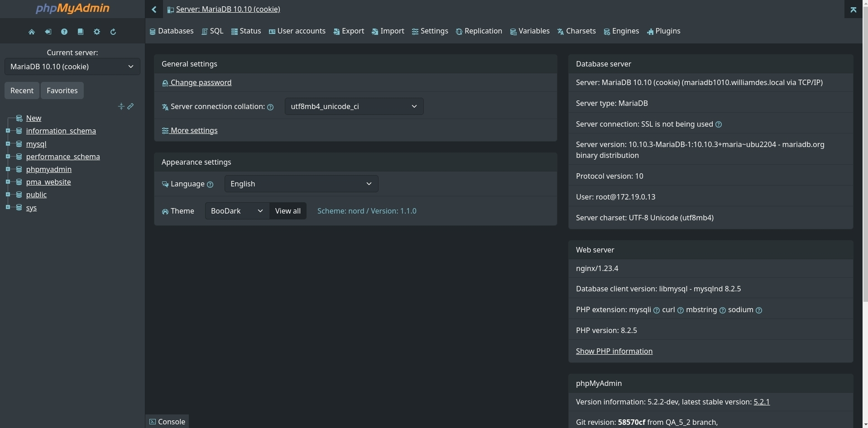Click the log out icon
The width and height of the screenshot is (868, 428).
point(48,32)
